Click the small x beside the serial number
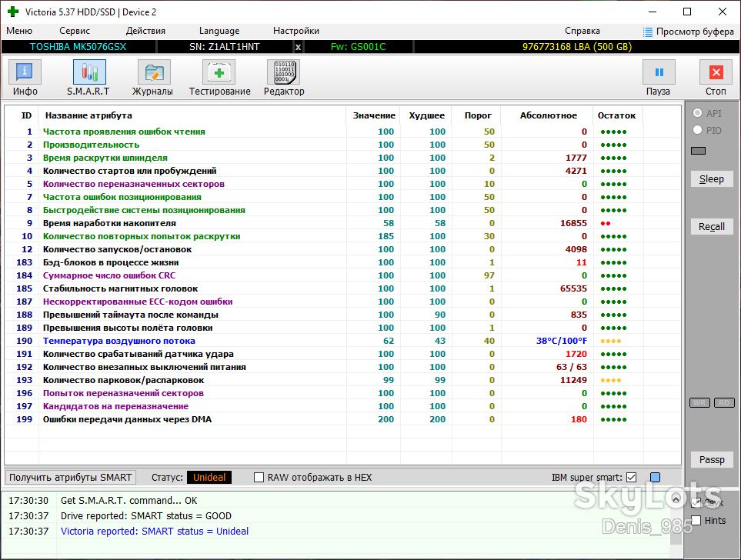Viewport: 741px width, 560px height. (298, 47)
